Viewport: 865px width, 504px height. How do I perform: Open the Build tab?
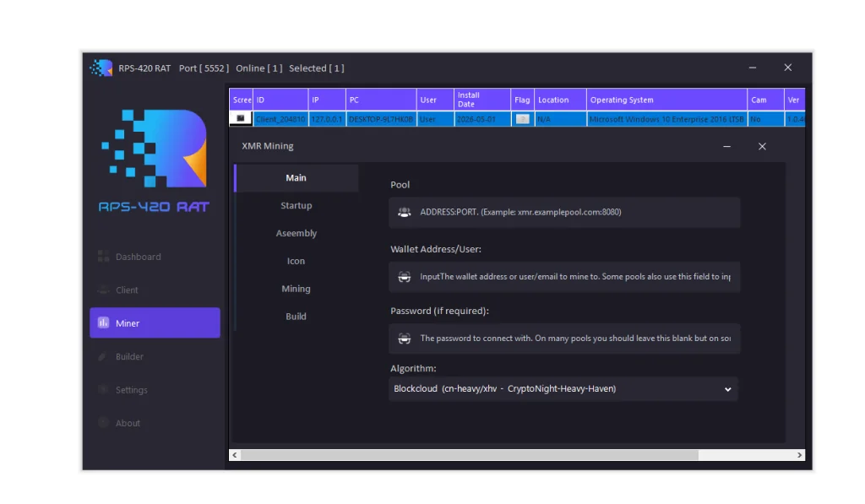pyautogui.click(x=296, y=316)
